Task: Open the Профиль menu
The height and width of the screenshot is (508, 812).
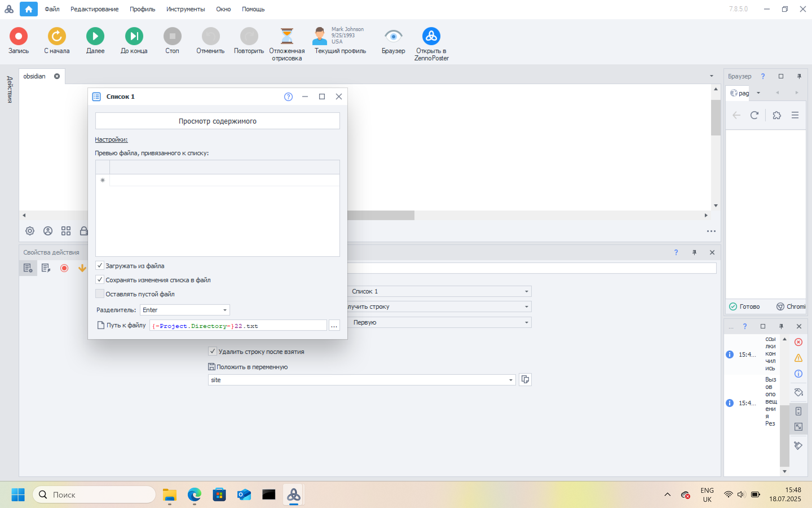Action: (x=142, y=9)
